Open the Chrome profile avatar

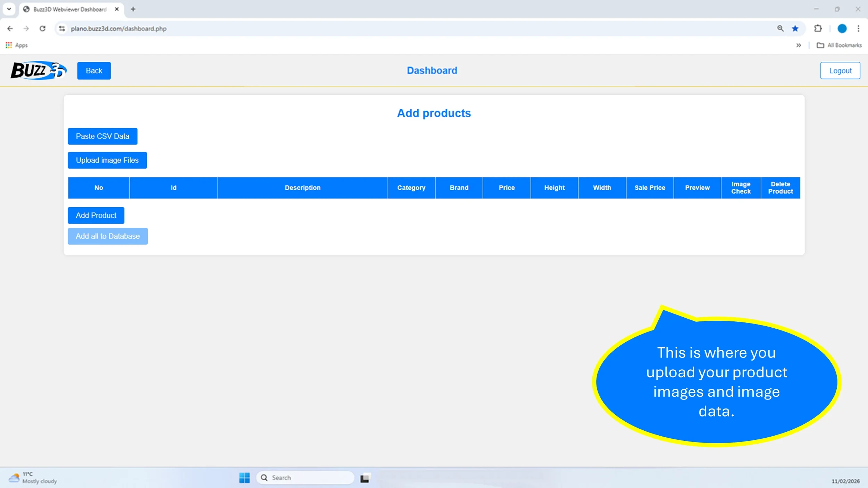(x=842, y=28)
